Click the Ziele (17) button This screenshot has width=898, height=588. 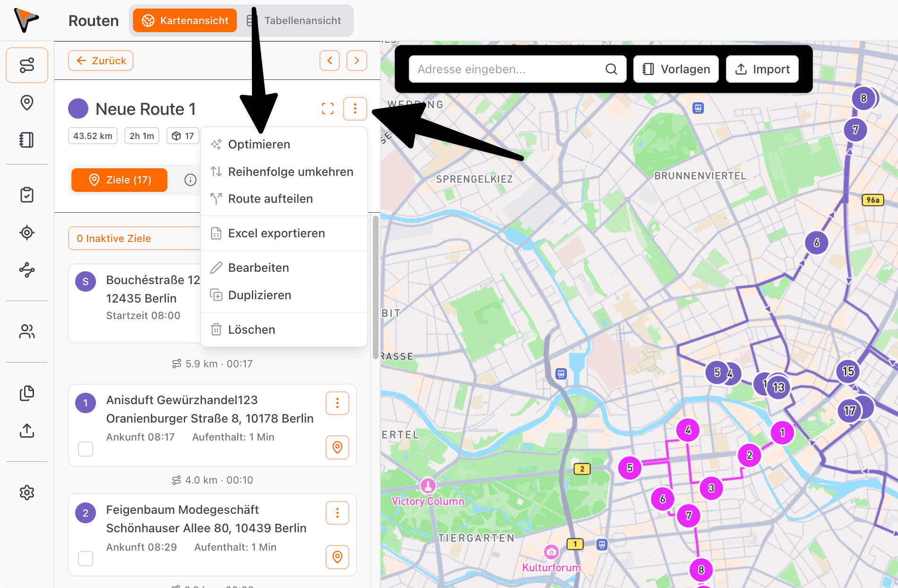(x=119, y=180)
